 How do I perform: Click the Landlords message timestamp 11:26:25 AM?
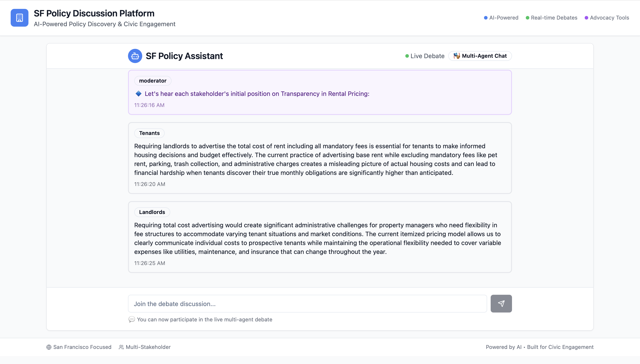(x=149, y=263)
